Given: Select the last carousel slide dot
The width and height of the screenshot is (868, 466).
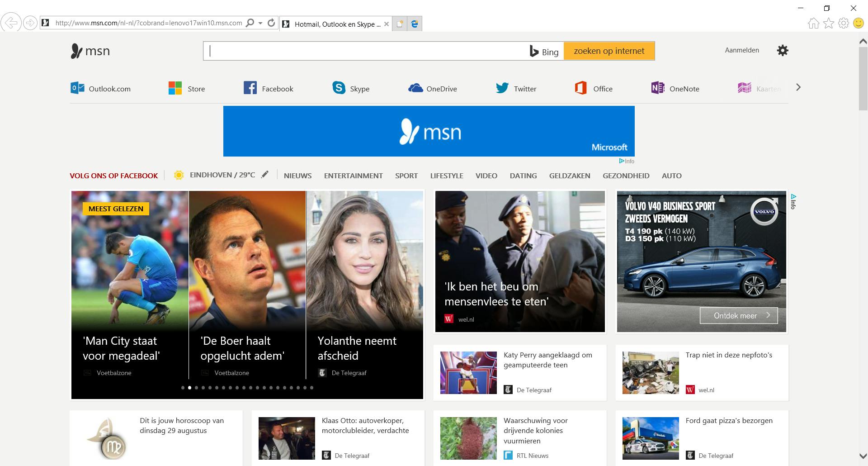Looking at the screenshot, I should pyautogui.click(x=311, y=388).
